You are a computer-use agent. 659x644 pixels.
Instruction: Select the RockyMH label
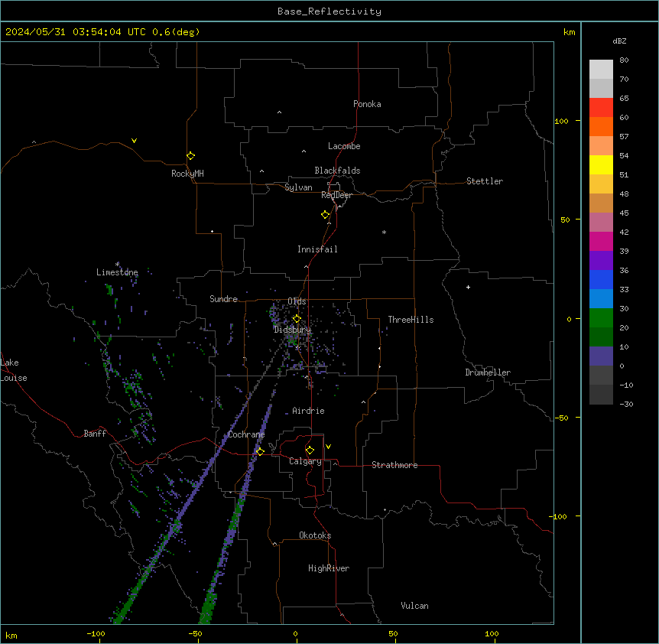pyautogui.click(x=187, y=174)
